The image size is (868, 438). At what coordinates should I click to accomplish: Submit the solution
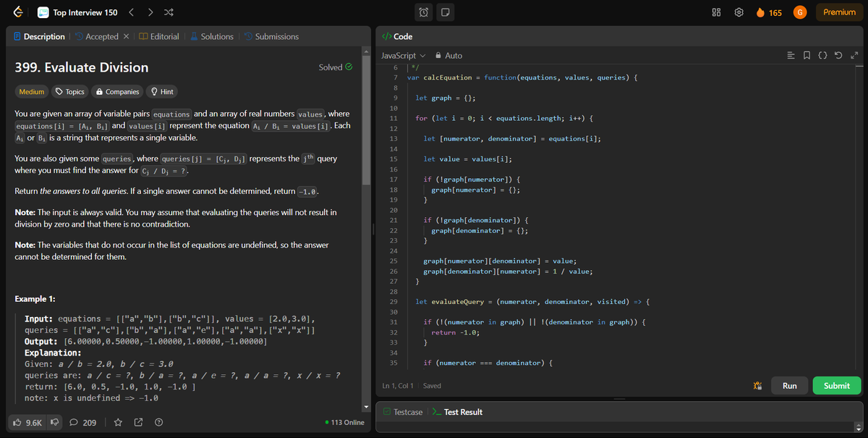pos(837,386)
